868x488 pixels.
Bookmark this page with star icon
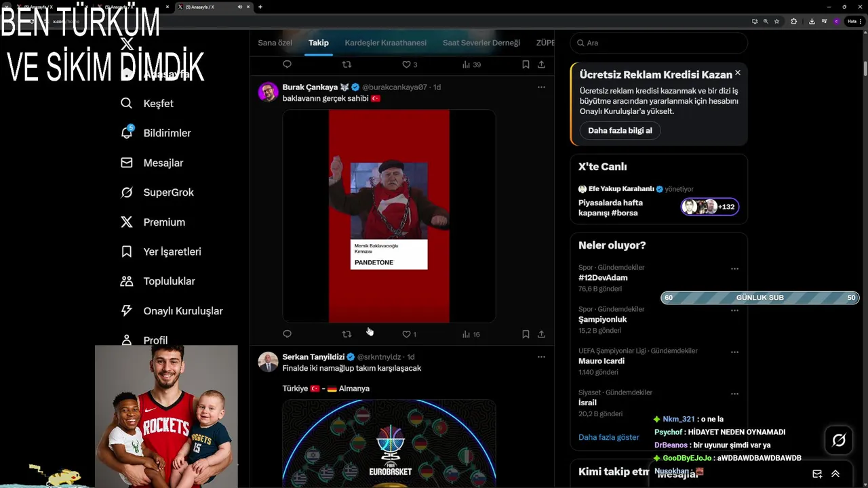point(776,21)
